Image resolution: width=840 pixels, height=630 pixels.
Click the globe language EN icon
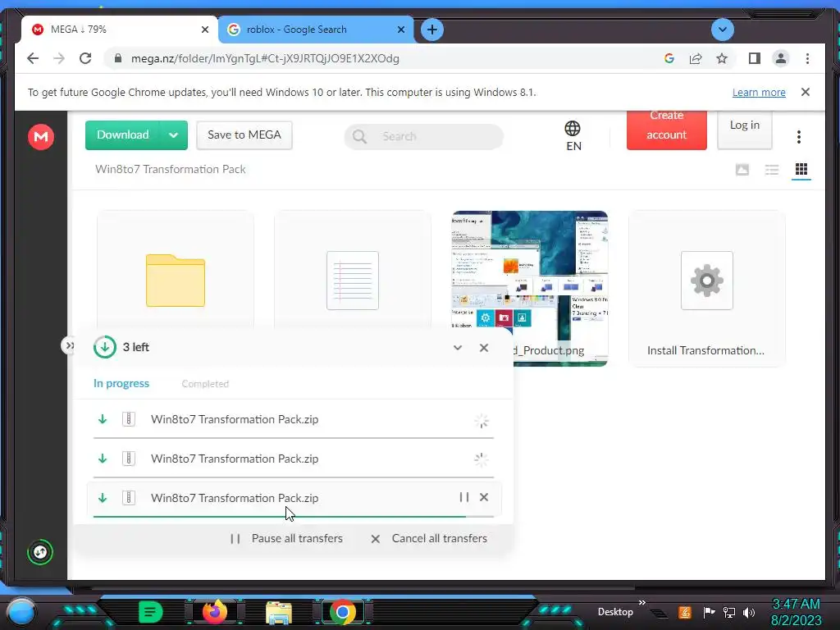tap(573, 135)
